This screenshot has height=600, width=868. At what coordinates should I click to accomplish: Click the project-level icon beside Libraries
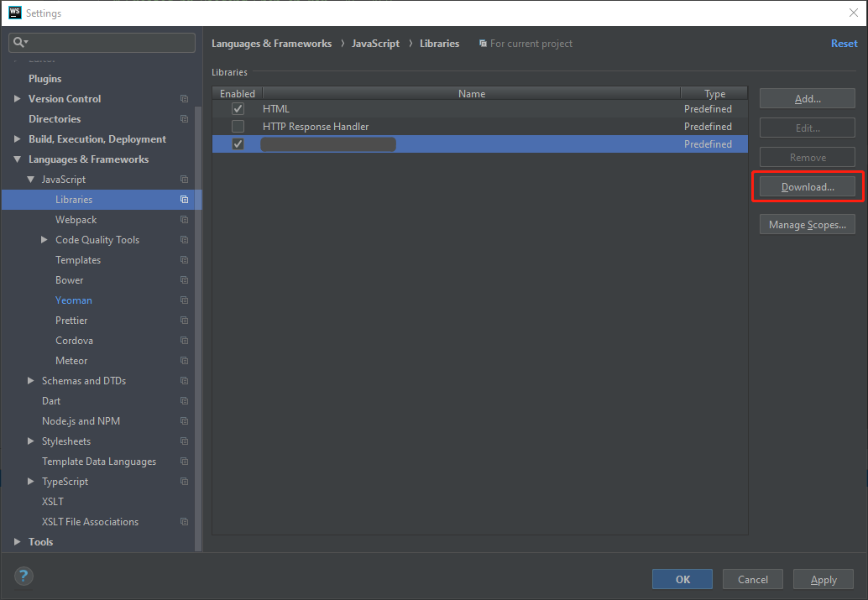pos(185,199)
